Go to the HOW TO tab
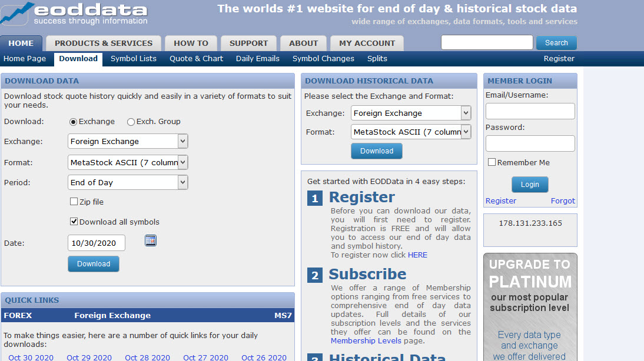 (191, 43)
